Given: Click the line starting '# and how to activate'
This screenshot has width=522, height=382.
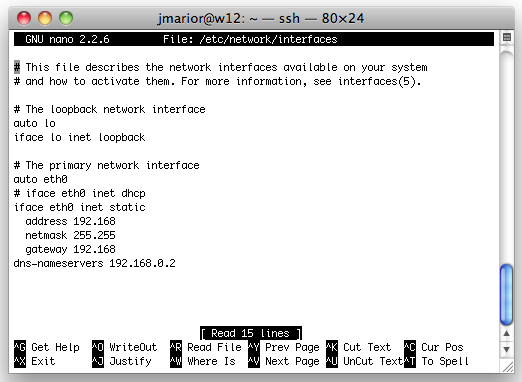Looking at the screenshot, I should click(x=217, y=81).
